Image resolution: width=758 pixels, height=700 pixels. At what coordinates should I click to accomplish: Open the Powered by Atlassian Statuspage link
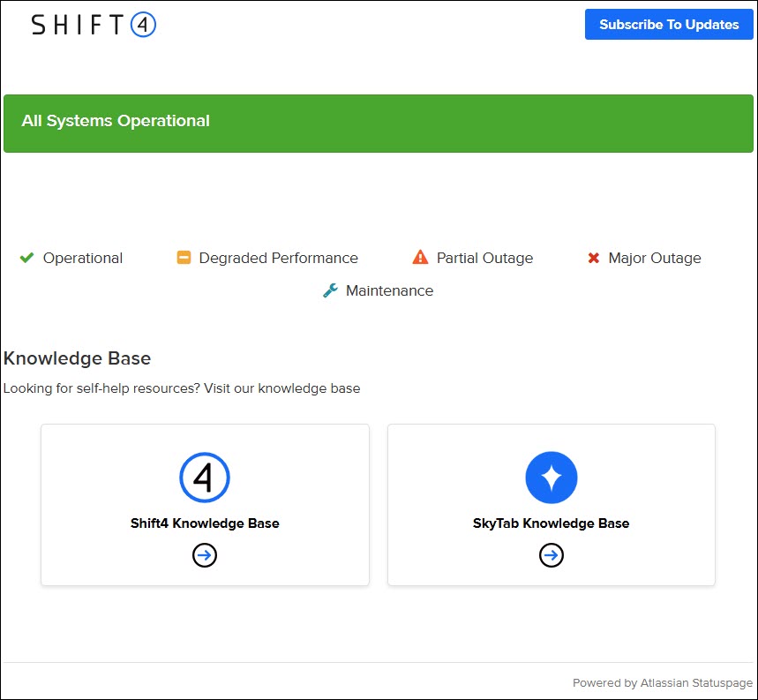662,683
